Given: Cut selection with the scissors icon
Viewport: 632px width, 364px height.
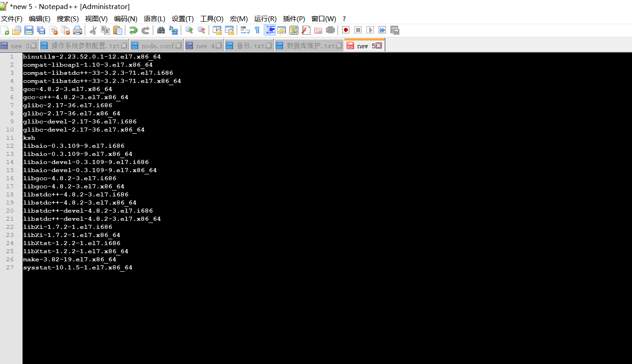Looking at the screenshot, I should pyautogui.click(x=93, y=30).
